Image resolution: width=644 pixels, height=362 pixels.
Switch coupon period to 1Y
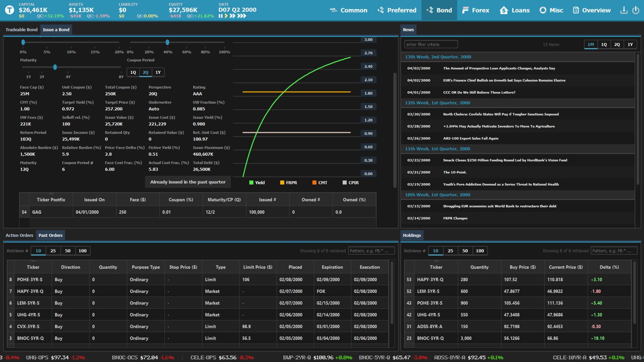coord(158,72)
